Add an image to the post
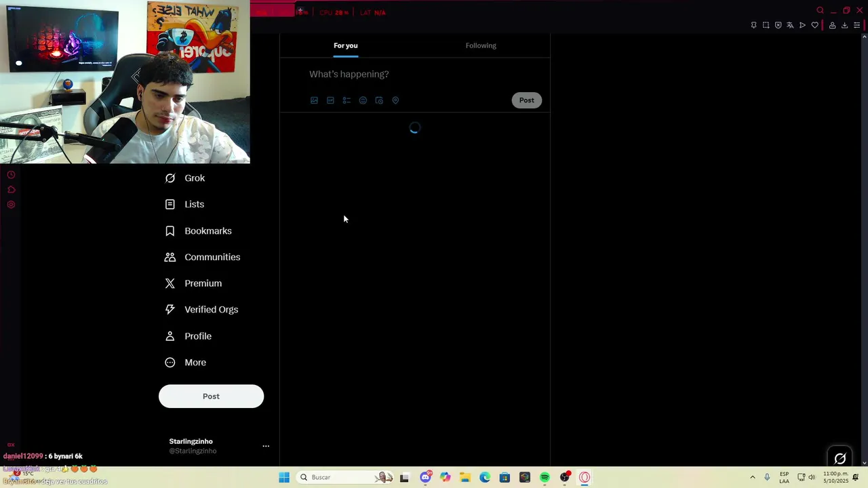The width and height of the screenshot is (868, 488). (314, 100)
